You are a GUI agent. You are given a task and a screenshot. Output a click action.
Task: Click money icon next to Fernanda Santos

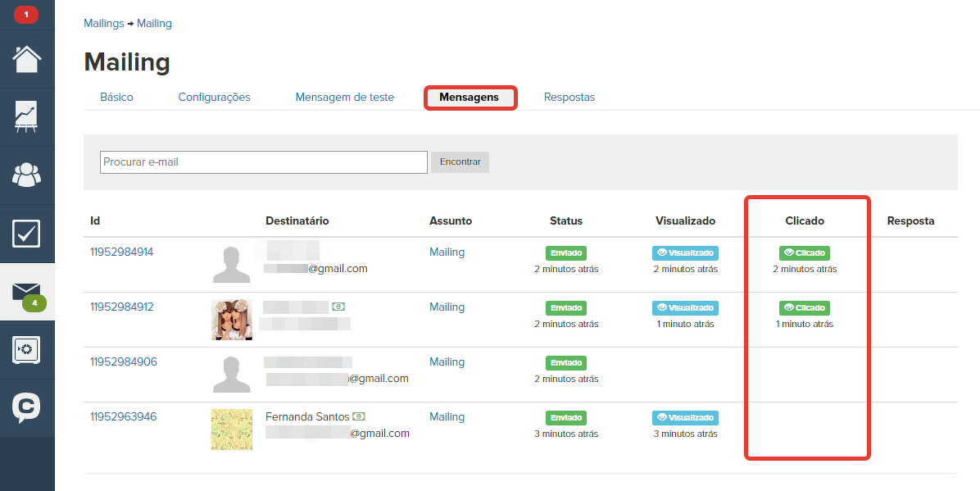(x=359, y=416)
